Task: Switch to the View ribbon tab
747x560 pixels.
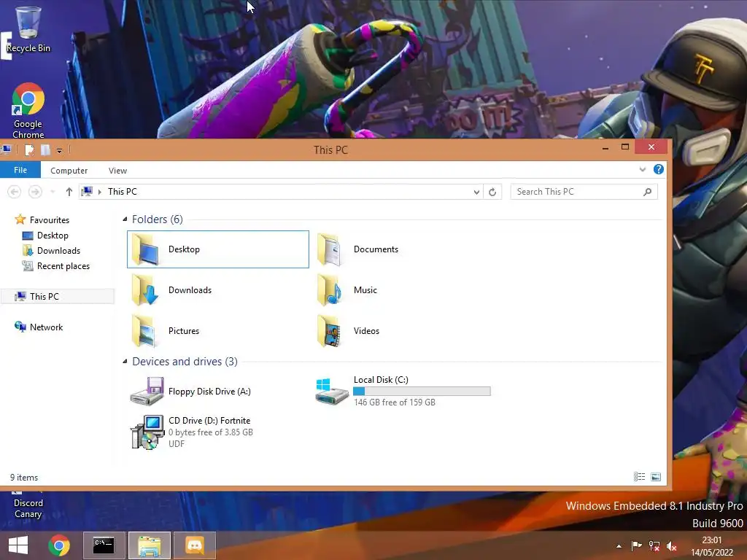Action: click(x=117, y=171)
